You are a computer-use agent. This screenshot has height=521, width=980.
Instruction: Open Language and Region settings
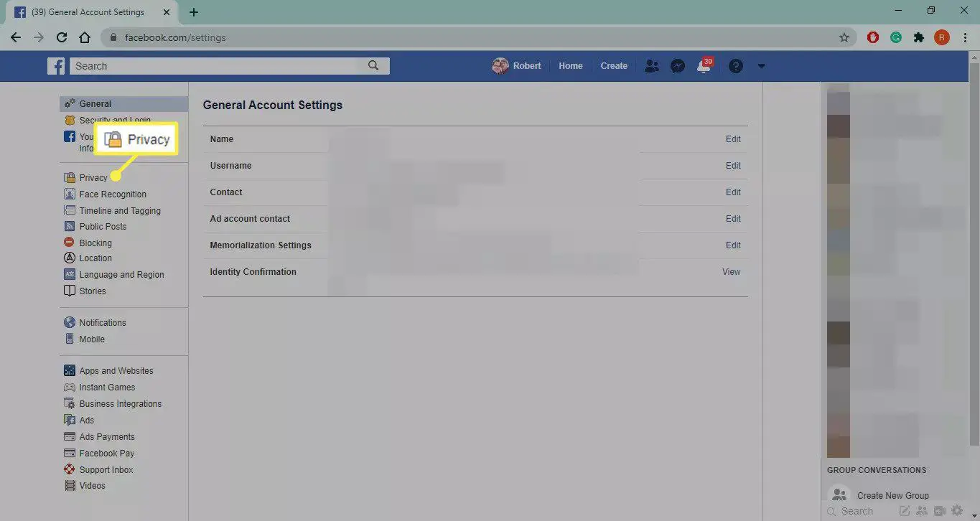click(121, 275)
